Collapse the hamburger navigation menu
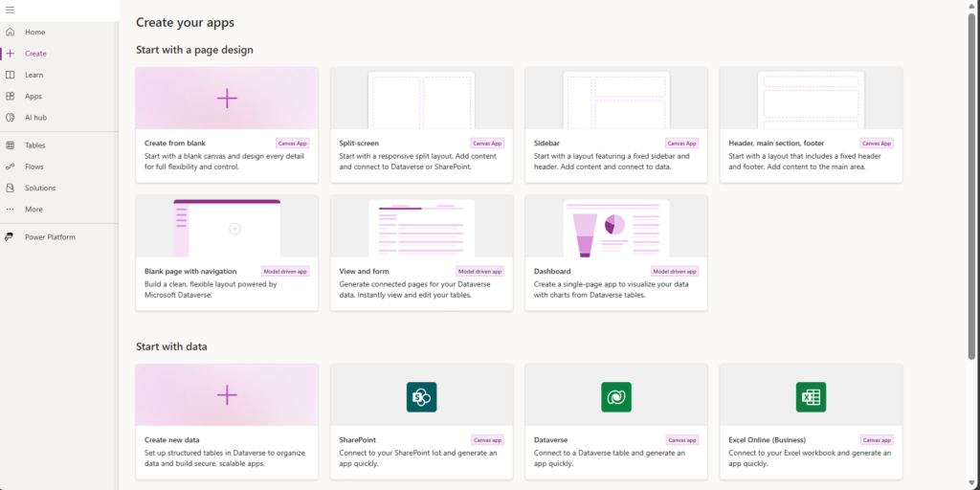Screen dimensions: 980x490 [10, 10]
